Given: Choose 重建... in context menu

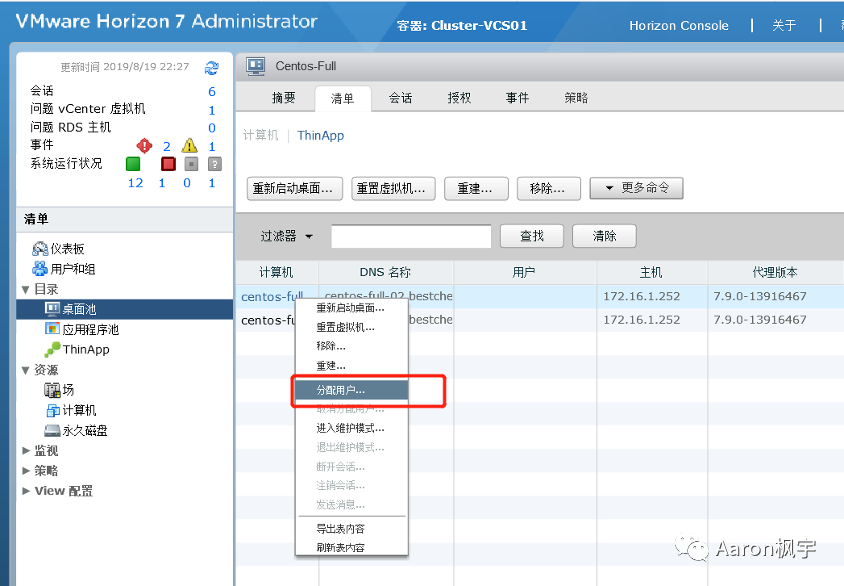Looking at the screenshot, I should (352, 366).
